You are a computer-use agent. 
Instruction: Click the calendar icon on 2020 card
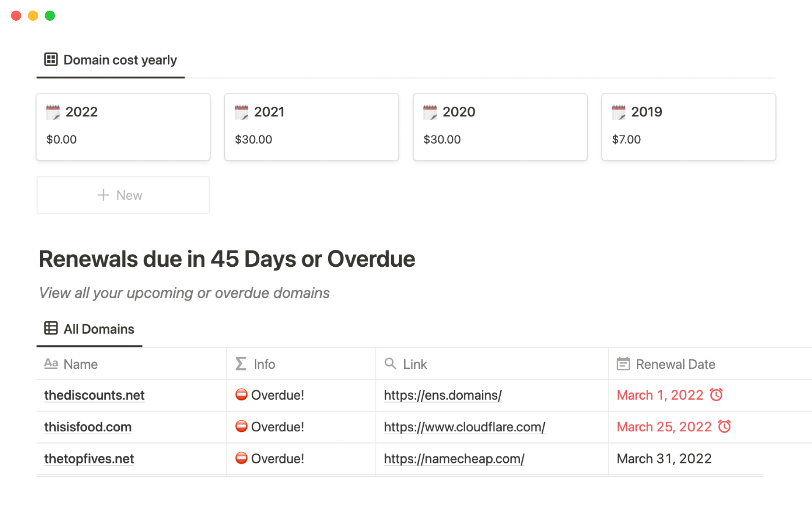click(x=430, y=112)
